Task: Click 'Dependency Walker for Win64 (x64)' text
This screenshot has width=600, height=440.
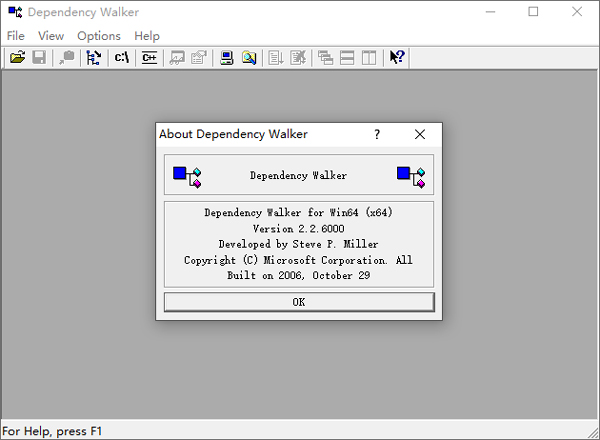Action: 298,212
